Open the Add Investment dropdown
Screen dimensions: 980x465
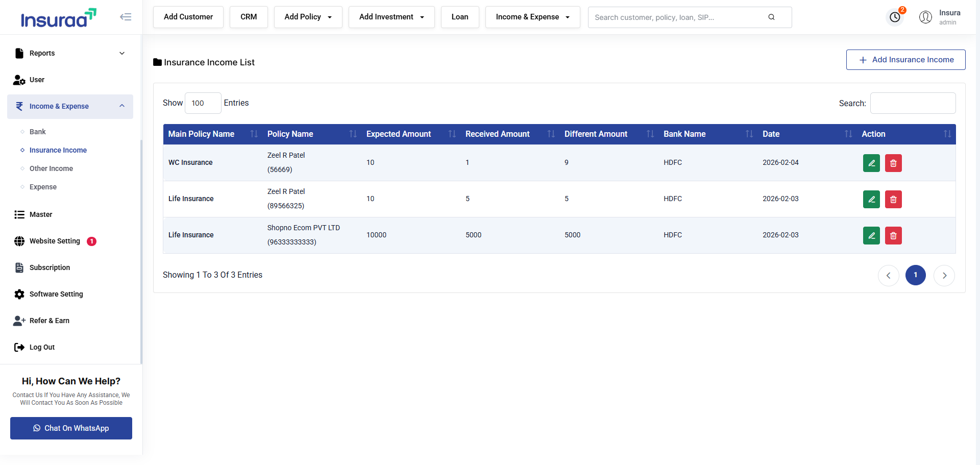(391, 17)
